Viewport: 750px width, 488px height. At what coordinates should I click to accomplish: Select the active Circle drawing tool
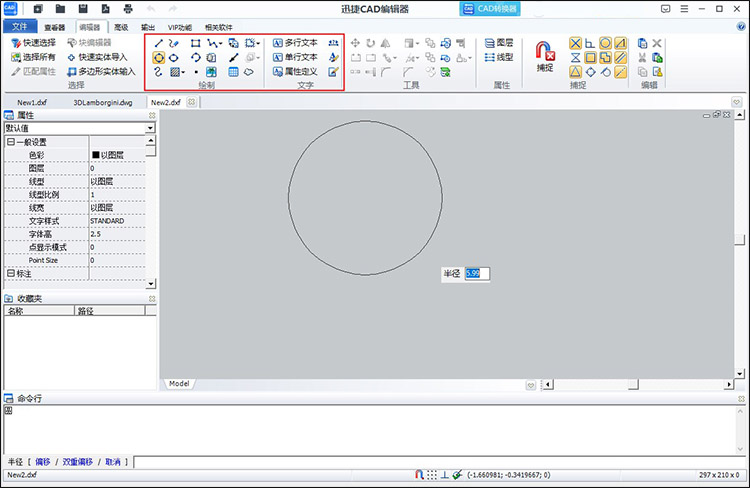pos(158,58)
